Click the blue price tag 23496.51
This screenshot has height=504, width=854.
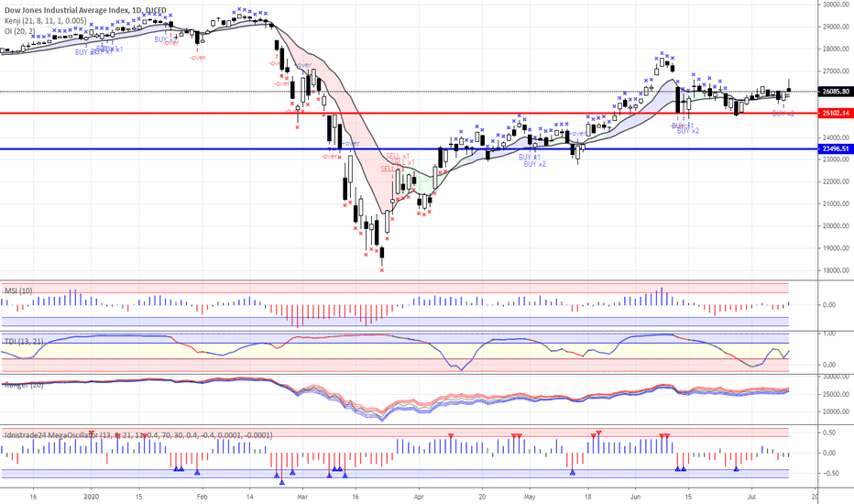point(836,148)
